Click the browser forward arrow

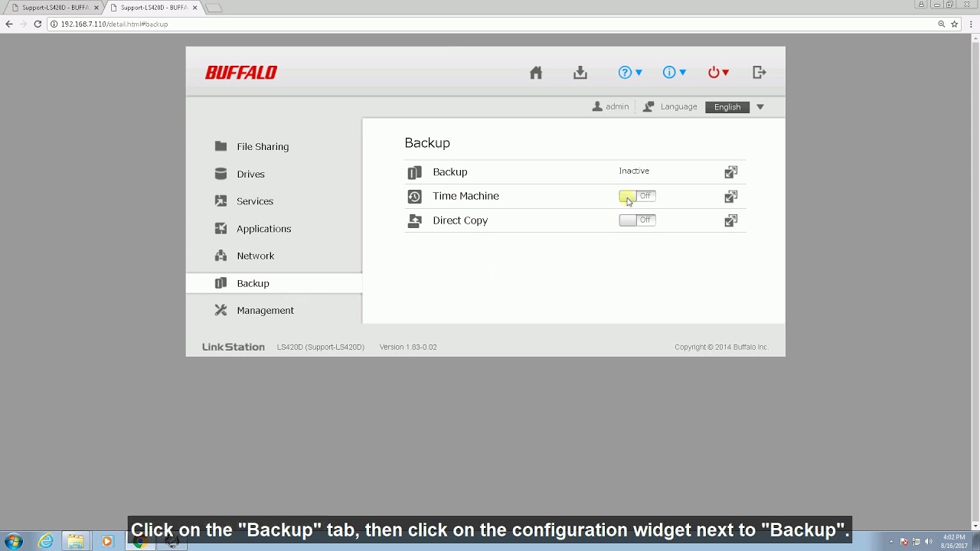[23, 24]
